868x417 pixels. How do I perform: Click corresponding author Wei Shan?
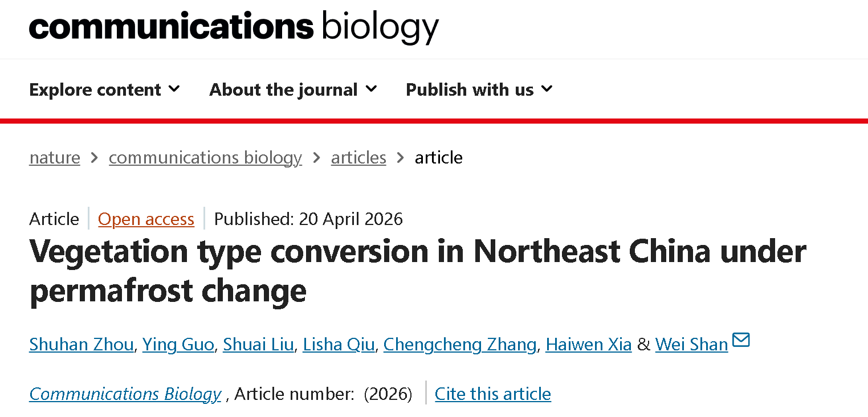[691, 344]
